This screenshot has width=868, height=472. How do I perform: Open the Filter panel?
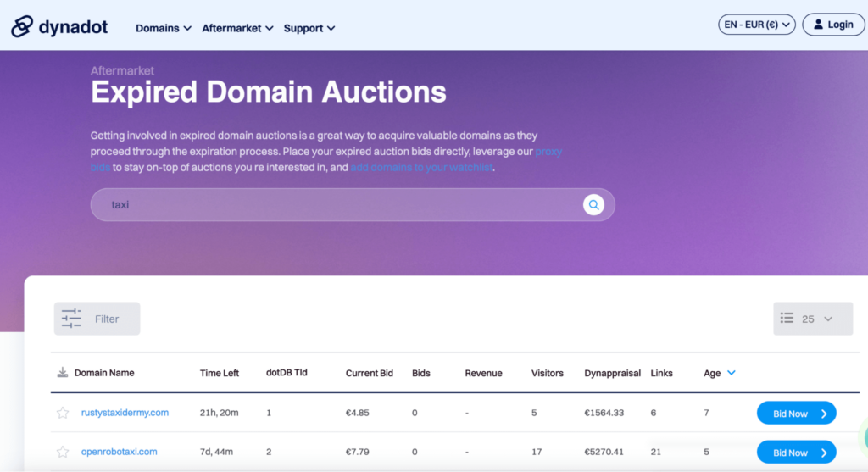tap(97, 319)
